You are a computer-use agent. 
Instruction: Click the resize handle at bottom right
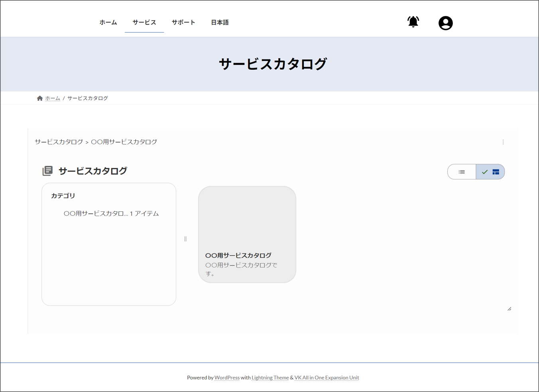509,309
